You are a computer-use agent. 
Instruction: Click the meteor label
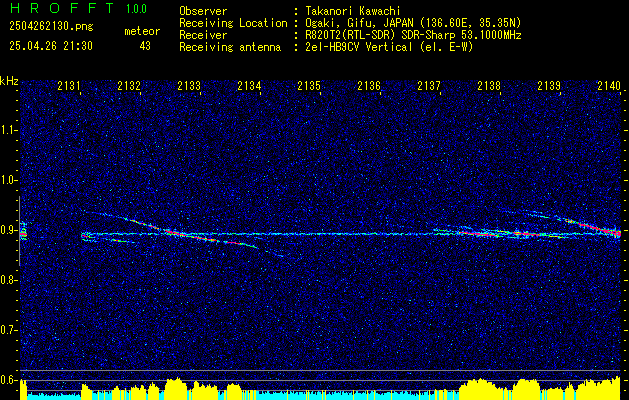point(142,31)
